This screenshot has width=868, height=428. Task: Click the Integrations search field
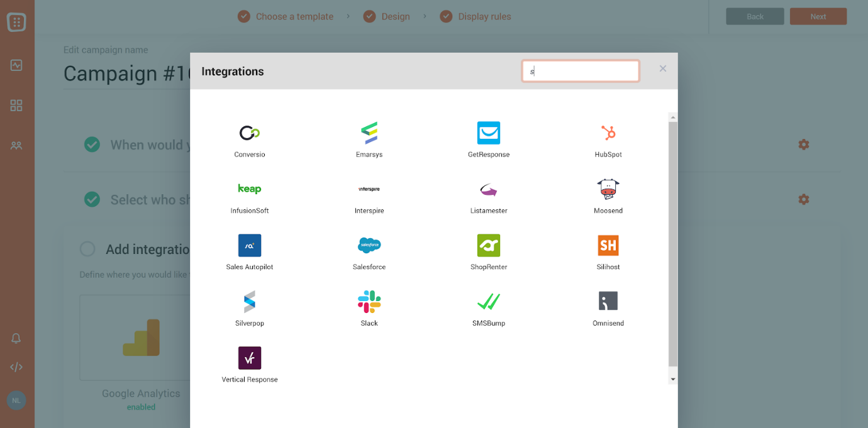tap(581, 71)
